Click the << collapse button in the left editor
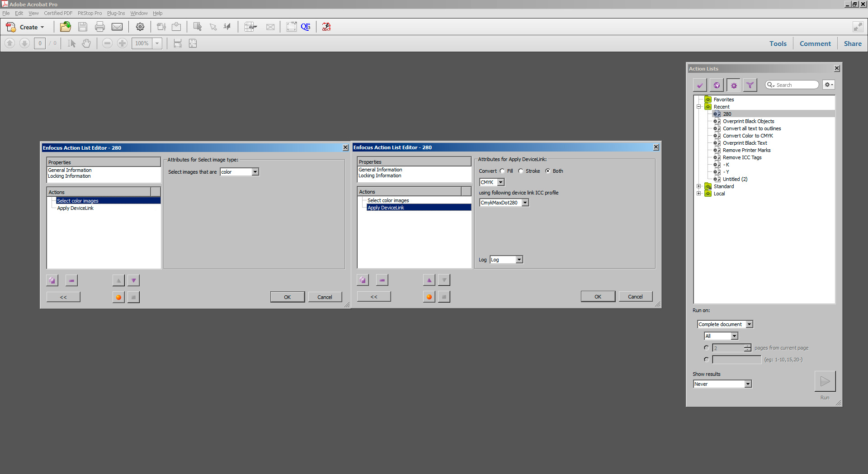 coord(63,297)
